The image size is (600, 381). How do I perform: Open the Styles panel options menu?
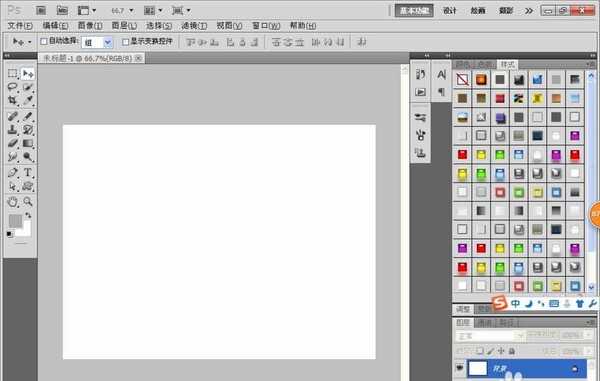[590, 64]
